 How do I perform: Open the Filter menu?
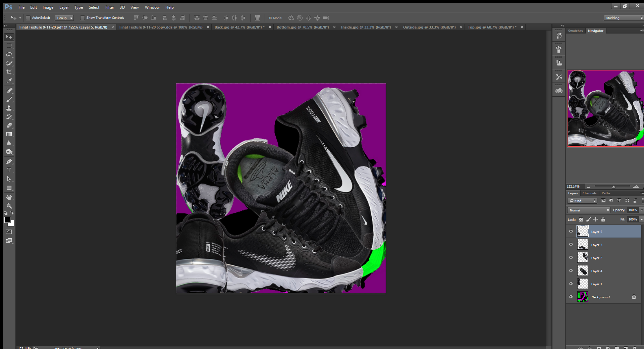point(110,7)
